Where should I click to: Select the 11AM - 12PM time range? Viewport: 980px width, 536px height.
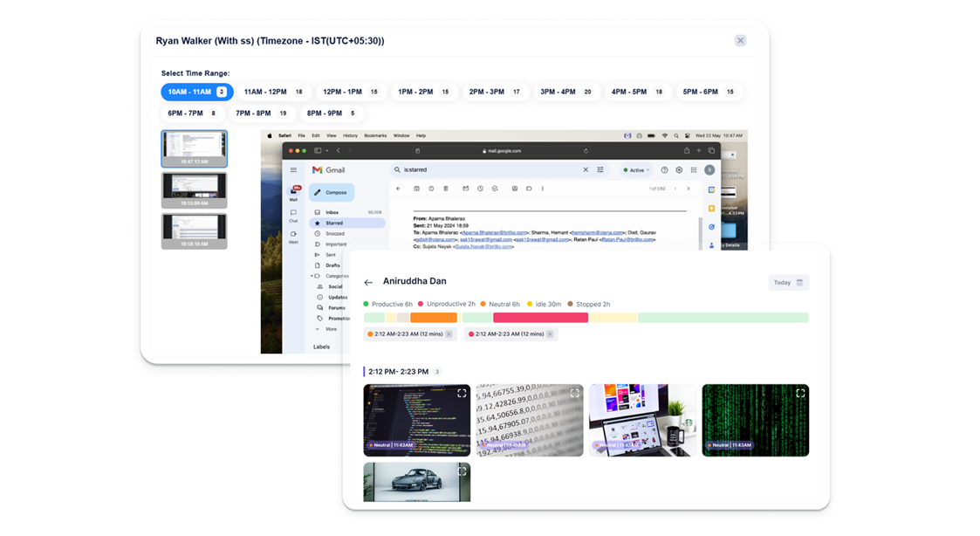coord(273,92)
